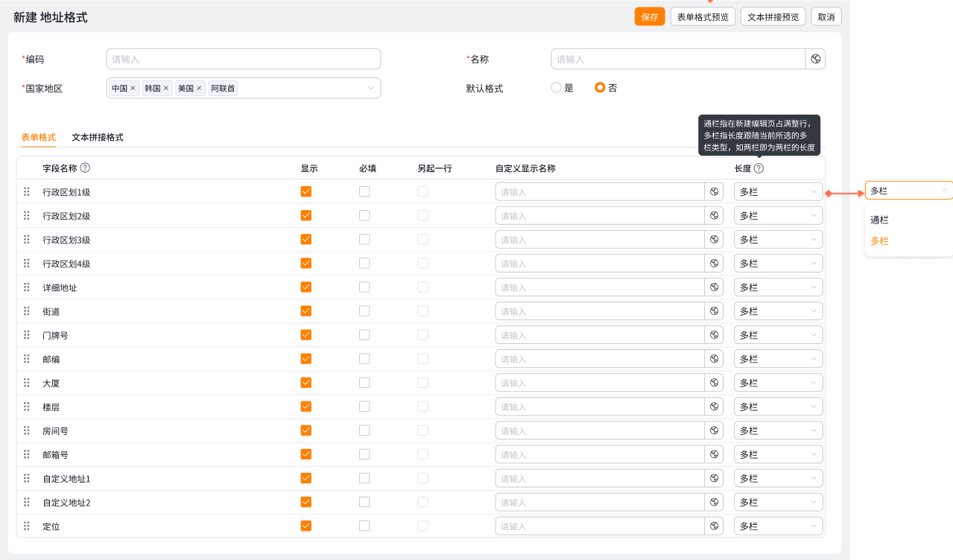Select 是 for 默认格式
Image resolution: width=953 pixels, height=560 pixels.
coord(556,87)
